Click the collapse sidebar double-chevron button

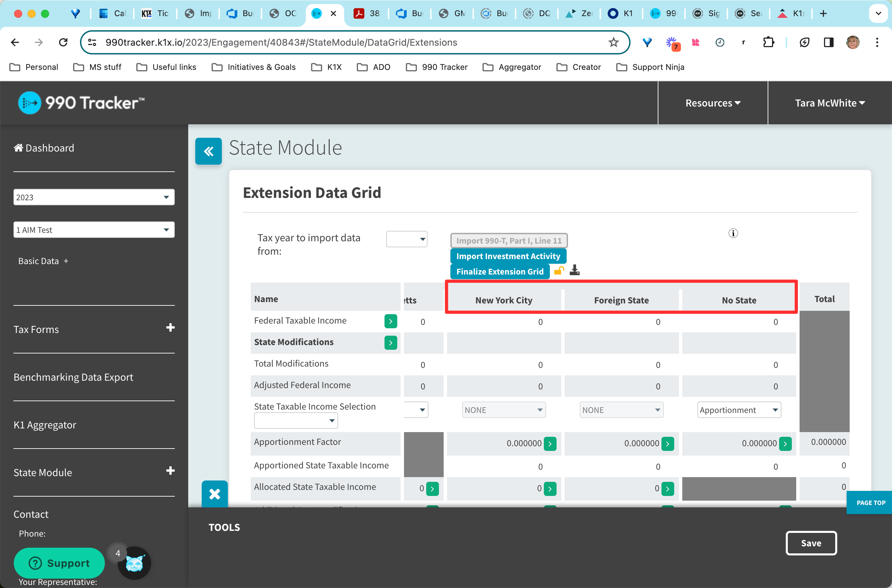pos(208,151)
